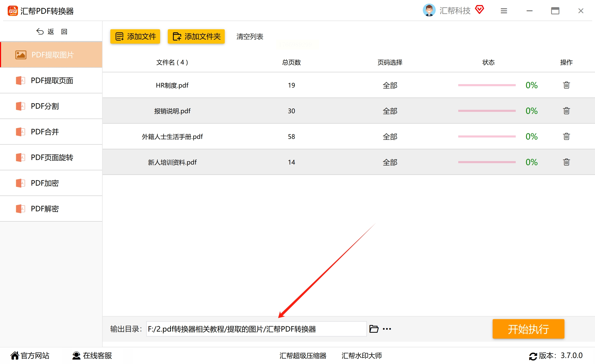Start processing with 开始执行 button

point(528,329)
